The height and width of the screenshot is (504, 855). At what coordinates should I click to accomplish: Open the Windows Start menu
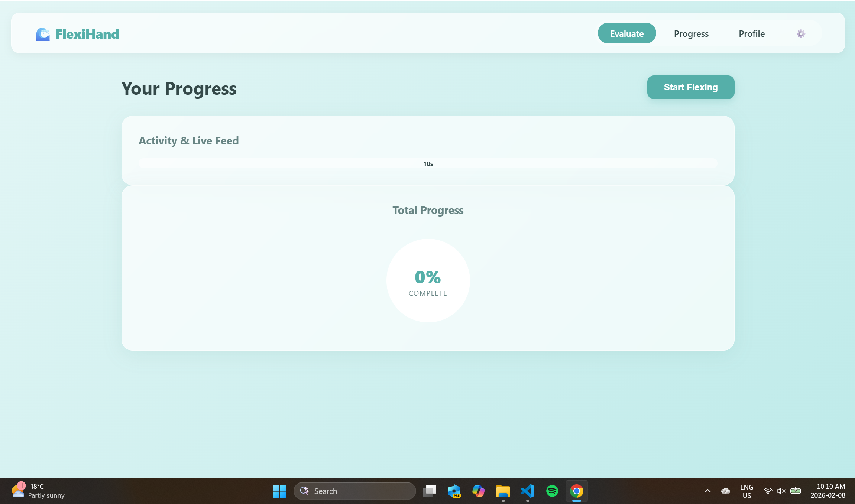coord(279,491)
